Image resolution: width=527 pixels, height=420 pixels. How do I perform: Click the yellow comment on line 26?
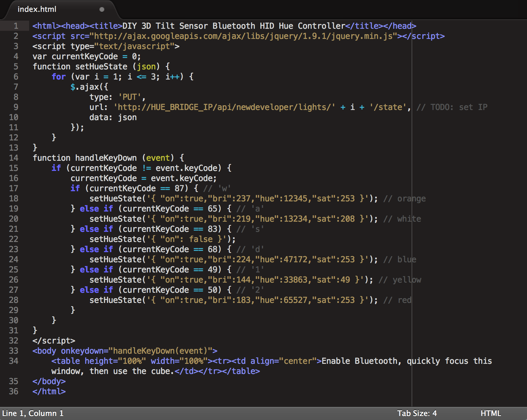coord(400,280)
